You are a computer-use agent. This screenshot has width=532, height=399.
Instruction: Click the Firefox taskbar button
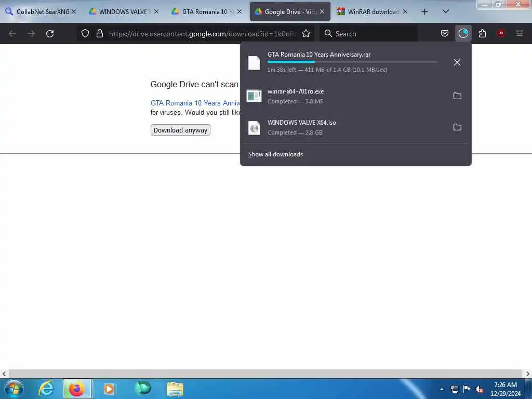[77, 389]
